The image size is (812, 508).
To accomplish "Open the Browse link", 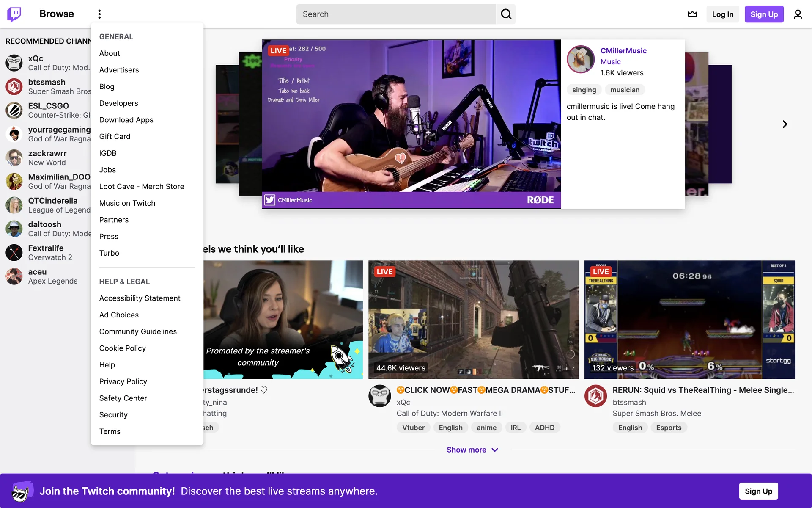I will pos(56,14).
